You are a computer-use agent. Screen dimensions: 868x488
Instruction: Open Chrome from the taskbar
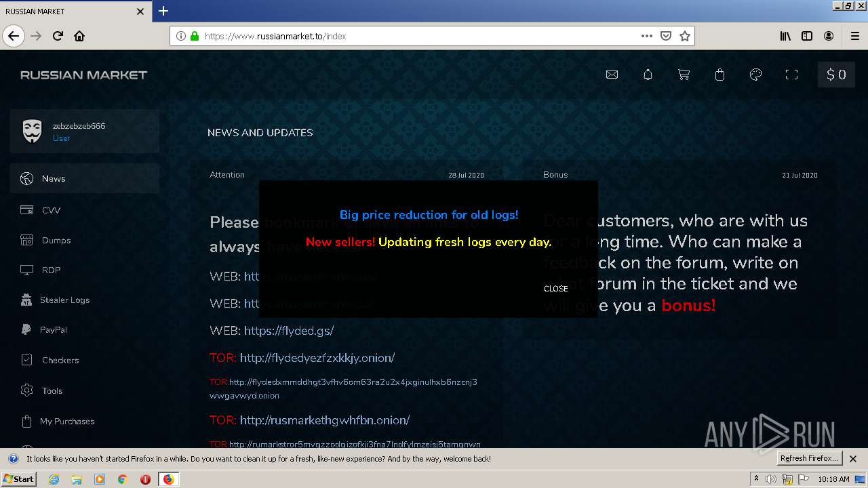point(122,479)
